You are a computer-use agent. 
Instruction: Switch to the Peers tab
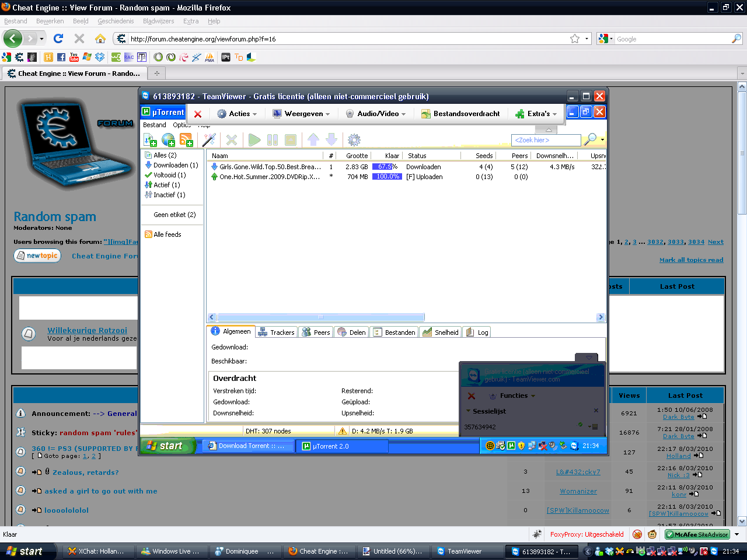(x=316, y=332)
